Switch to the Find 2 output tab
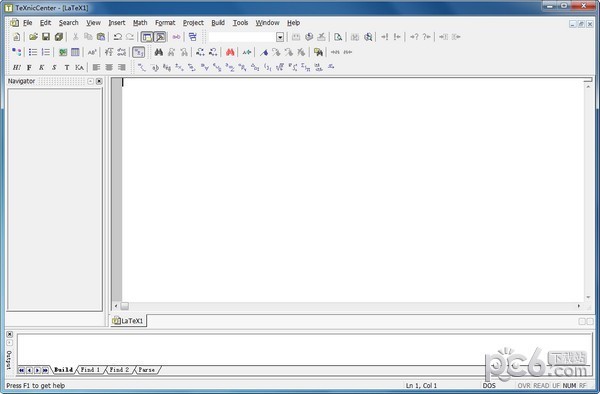The height and width of the screenshot is (394, 600). 119,370
